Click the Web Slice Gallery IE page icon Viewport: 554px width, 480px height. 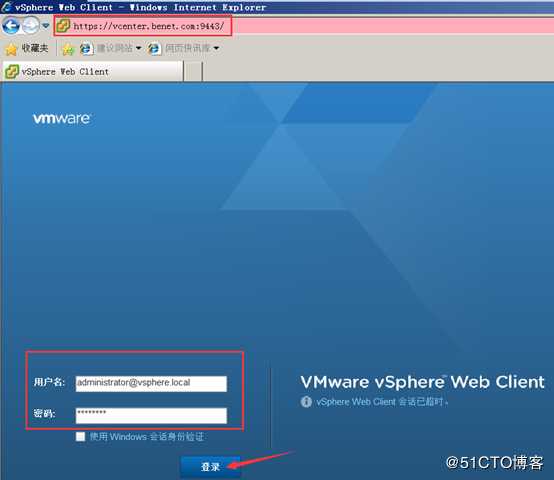pos(154,48)
